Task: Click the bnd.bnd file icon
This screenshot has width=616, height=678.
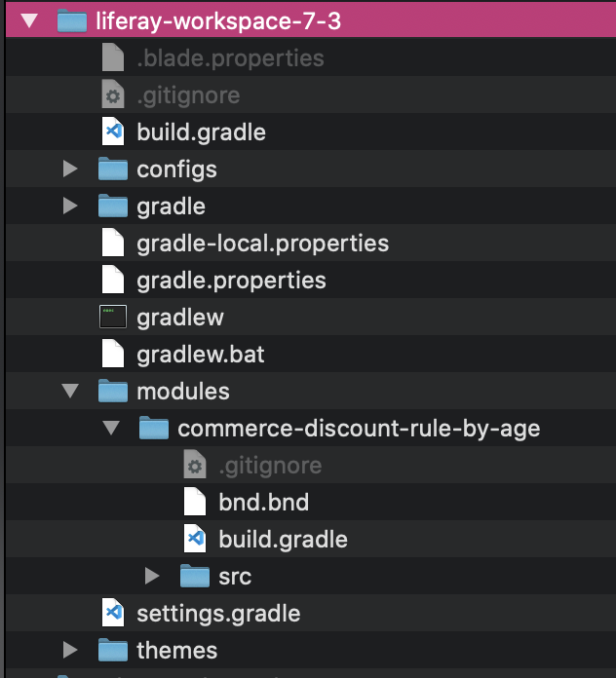Action: pyautogui.click(x=195, y=502)
